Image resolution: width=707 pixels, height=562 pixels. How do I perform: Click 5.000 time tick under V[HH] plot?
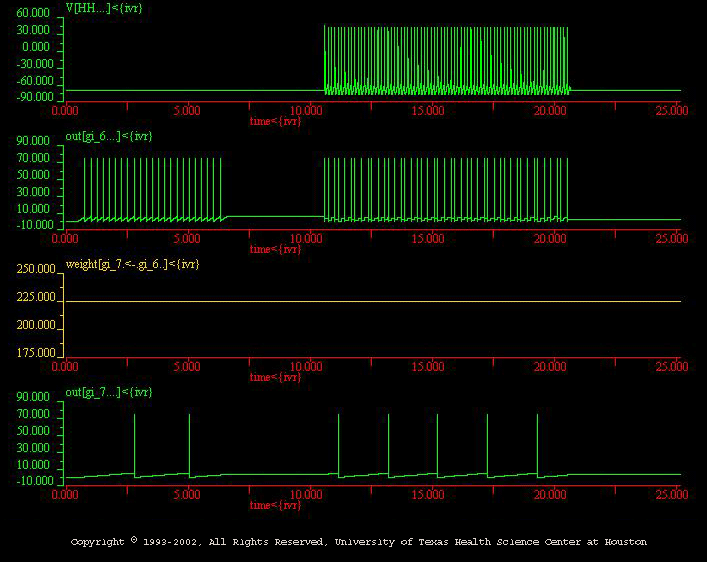tap(187, 111)
